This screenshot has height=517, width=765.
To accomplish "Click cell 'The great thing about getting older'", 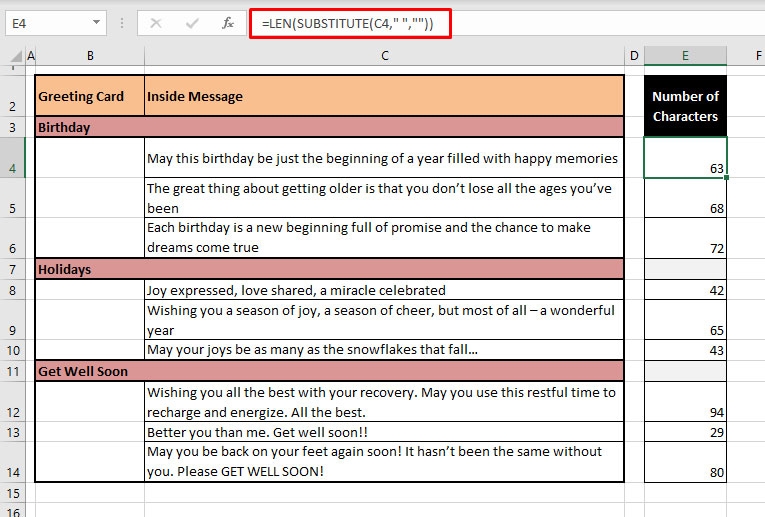I will click(384, 198).
